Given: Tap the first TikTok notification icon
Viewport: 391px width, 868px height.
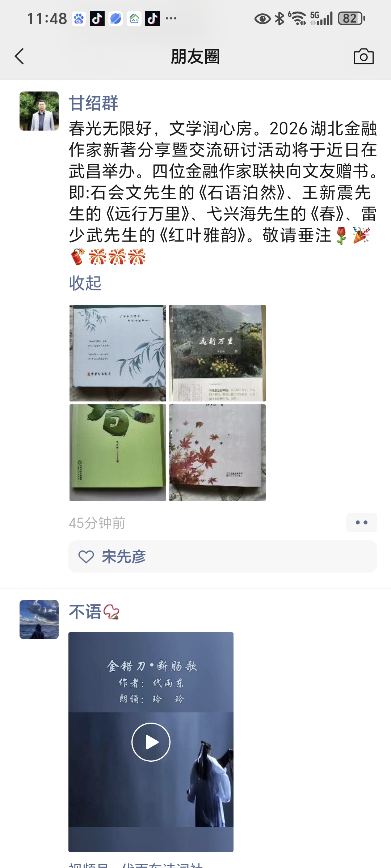Looking at the screenshot, I should (x=97, y=18).
